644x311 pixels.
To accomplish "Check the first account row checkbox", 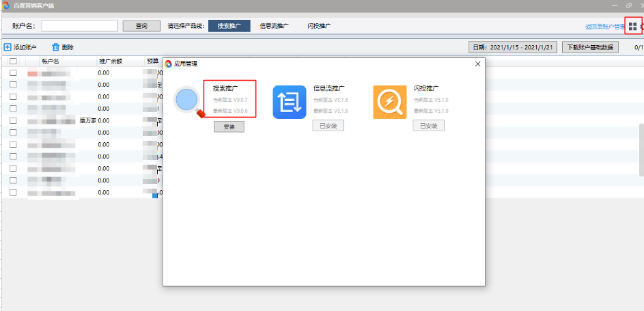I will pos(13,73).
